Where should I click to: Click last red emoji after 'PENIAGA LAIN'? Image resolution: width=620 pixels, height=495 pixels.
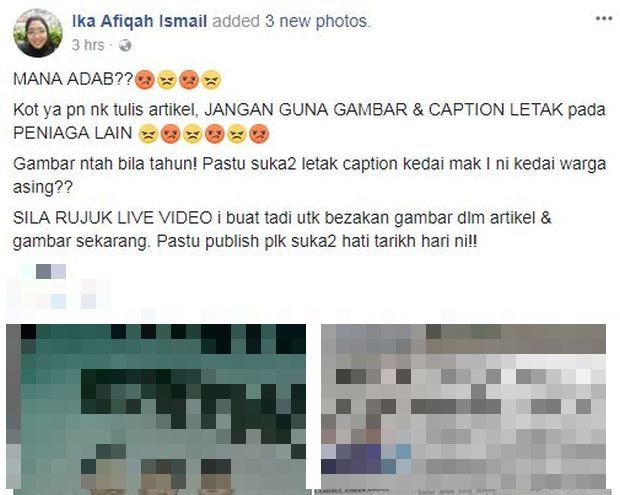(259, 134)
